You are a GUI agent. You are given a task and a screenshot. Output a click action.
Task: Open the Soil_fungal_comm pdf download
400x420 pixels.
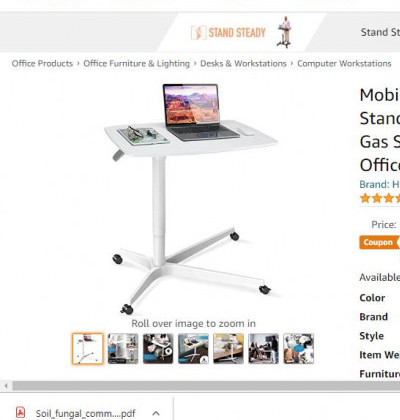76,413
